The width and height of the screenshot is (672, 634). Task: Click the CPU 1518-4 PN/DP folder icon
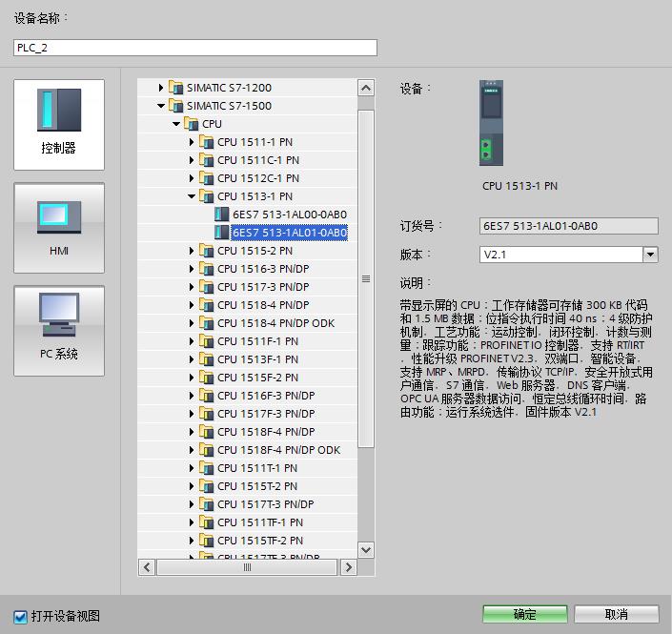click(206, 305)
